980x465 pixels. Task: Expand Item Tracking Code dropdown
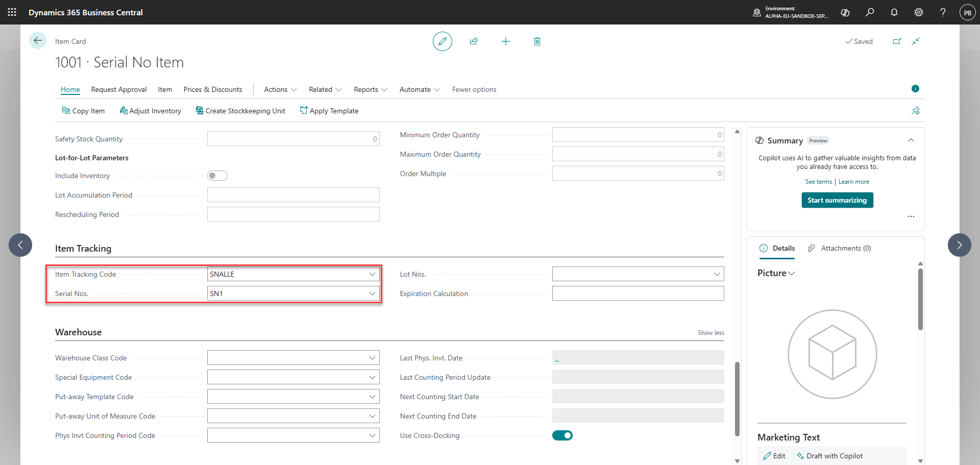click(x=372, y=274)
